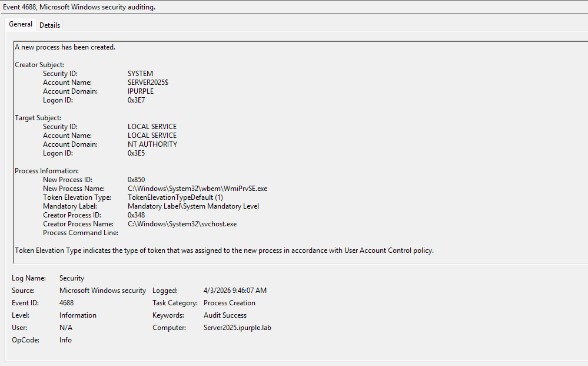Switch to the Details tab
588x366 pixels.
point(50,25)
